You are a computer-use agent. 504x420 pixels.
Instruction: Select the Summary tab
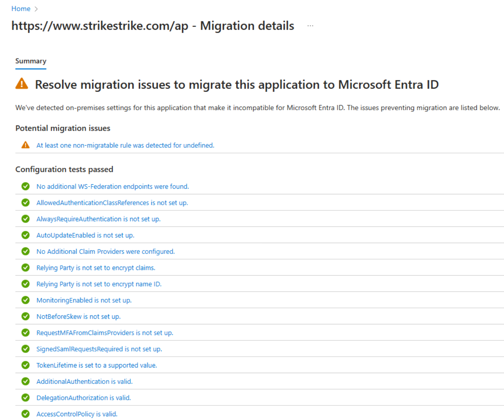click(31, 61)
